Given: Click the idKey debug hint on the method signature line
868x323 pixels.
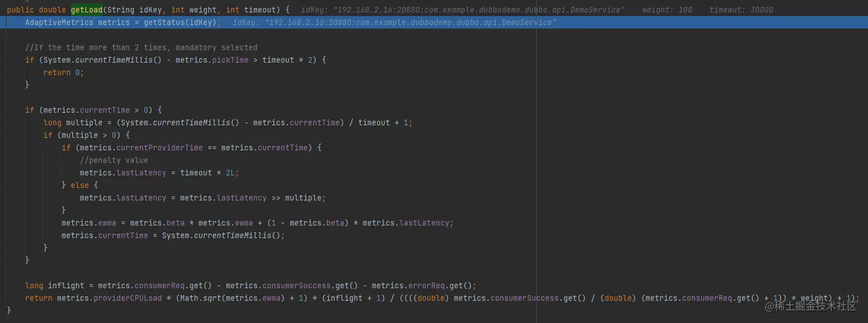Looking at the screenshot, I should tap(463, 10).
